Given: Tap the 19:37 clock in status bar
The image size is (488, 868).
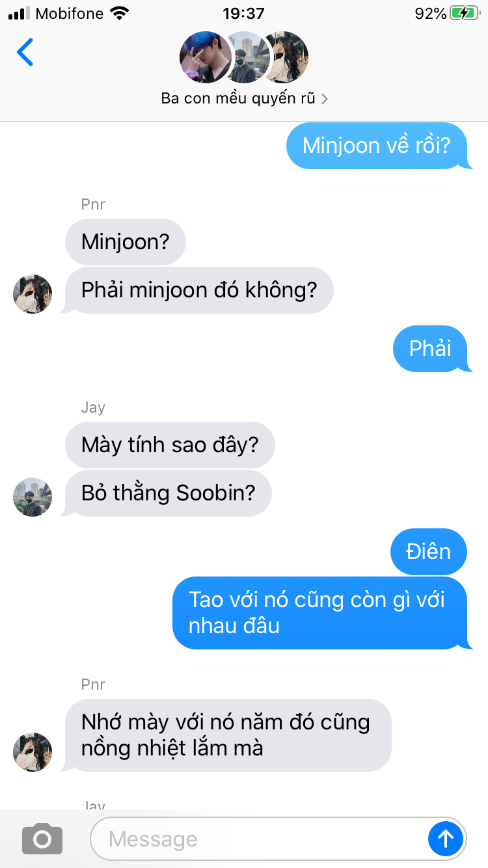Looking at the screenshot, I should [x=244, y=13].
